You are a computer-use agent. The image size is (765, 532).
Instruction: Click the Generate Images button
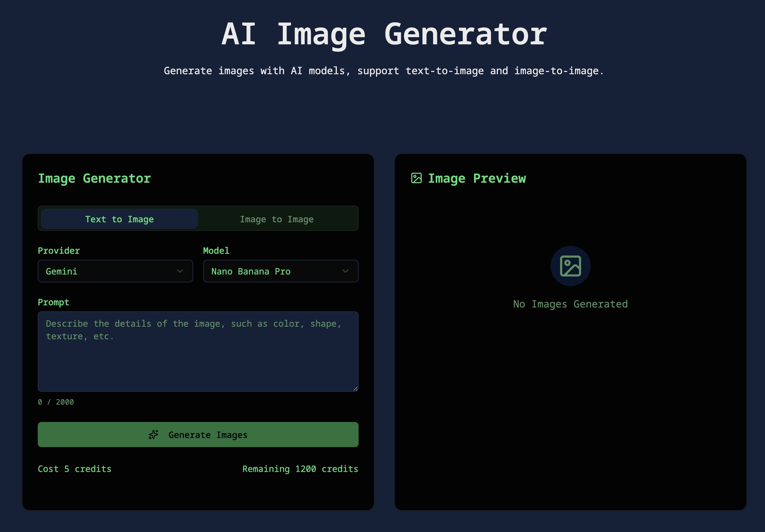click(198, 435)
